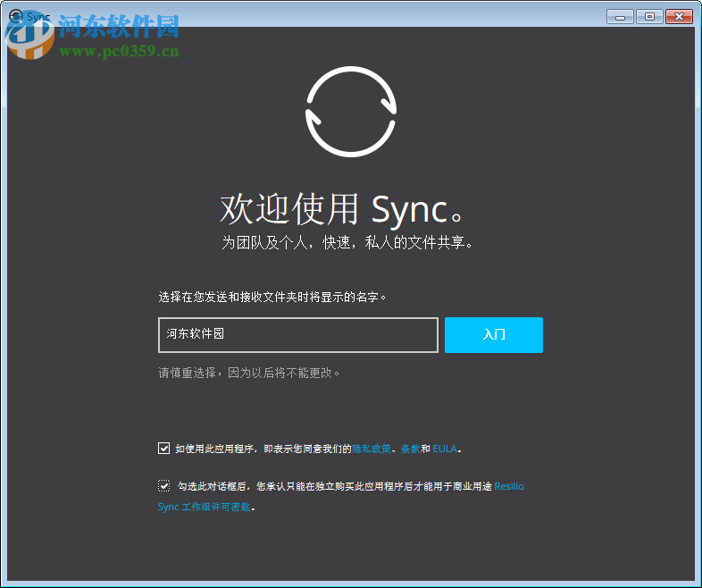Uncheck the privacy policy agreement checkbox

pyautogui.click(x=163, y=449)
